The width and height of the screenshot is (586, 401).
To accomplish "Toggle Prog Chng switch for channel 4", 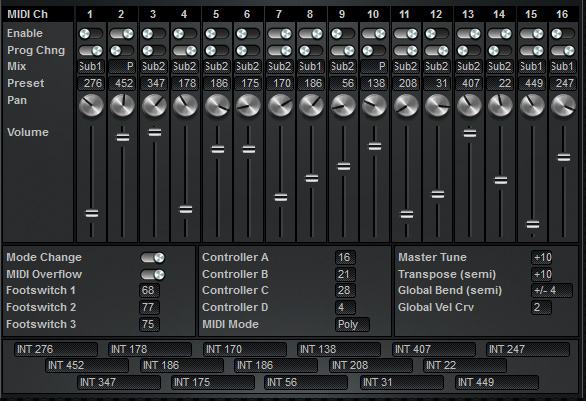I will click(185, 50).
